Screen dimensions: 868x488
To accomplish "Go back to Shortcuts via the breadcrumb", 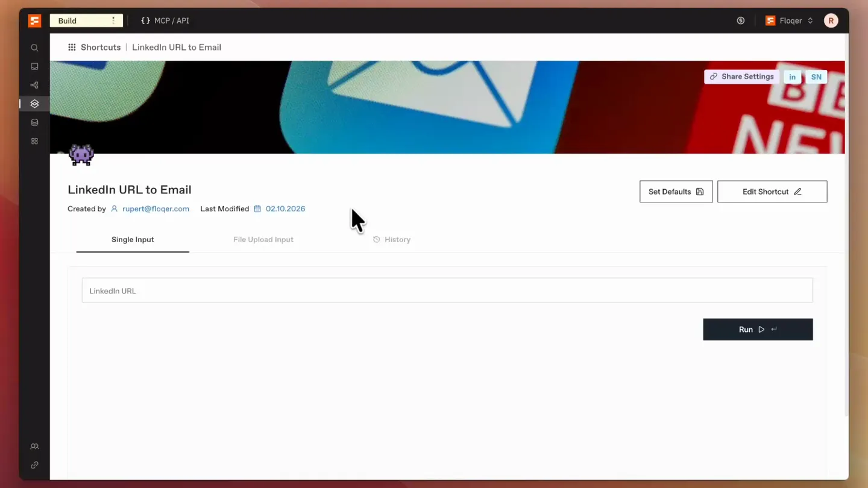I will (x=101, y=47).
